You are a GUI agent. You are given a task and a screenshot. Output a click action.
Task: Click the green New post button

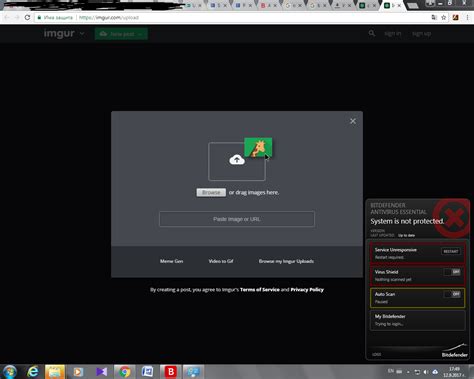121,34
